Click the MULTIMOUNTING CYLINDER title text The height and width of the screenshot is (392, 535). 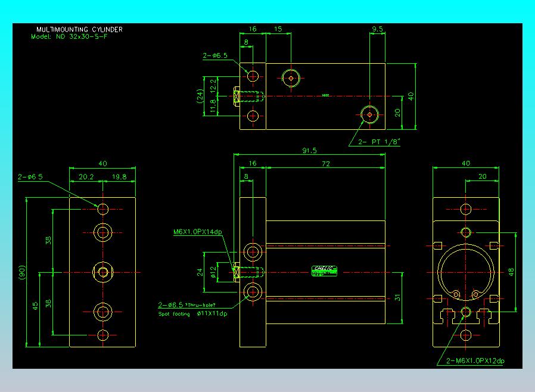pos(79,30)
